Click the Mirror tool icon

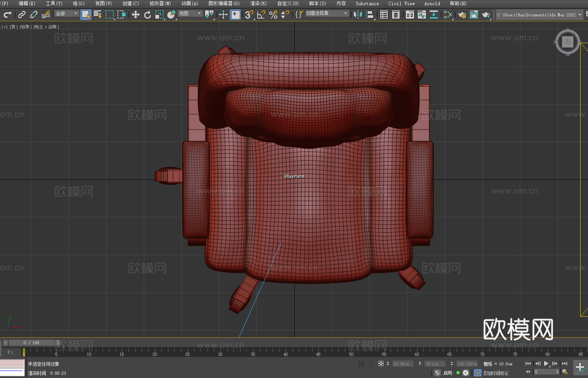coord(358,14)
